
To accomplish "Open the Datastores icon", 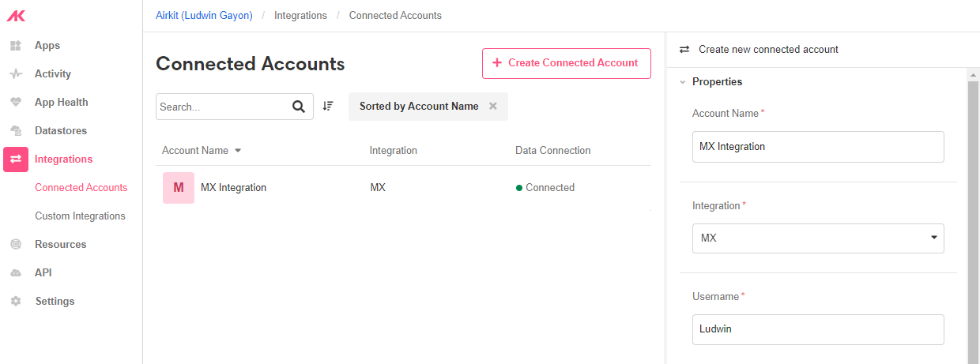I will [15, 131].
